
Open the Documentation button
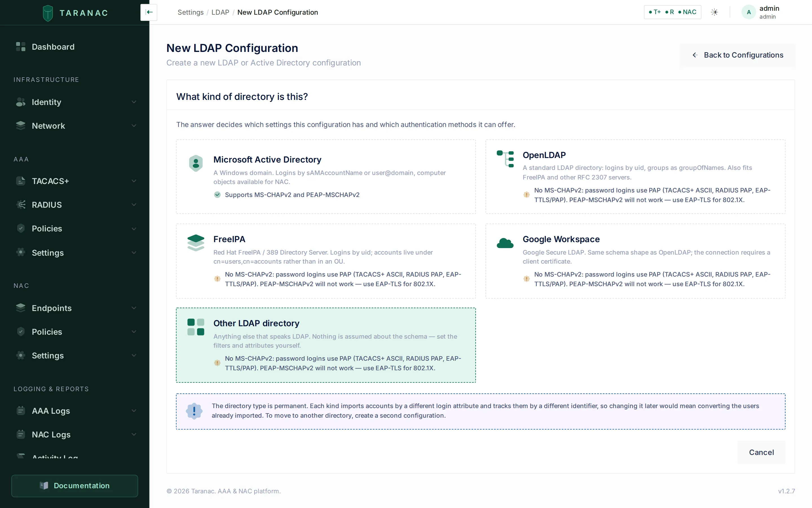click(x=74, y=485)
